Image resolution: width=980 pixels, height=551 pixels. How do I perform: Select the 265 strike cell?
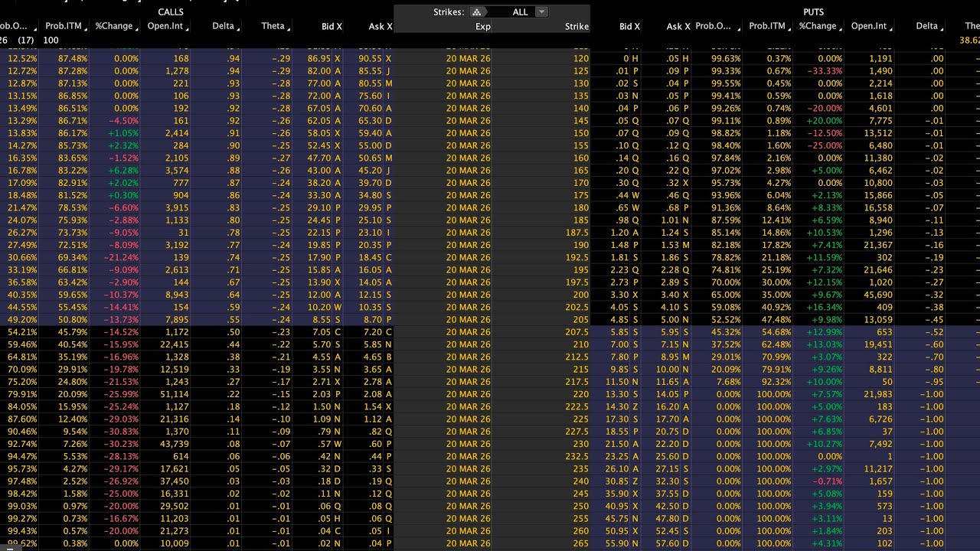click(x=581, y=543)
